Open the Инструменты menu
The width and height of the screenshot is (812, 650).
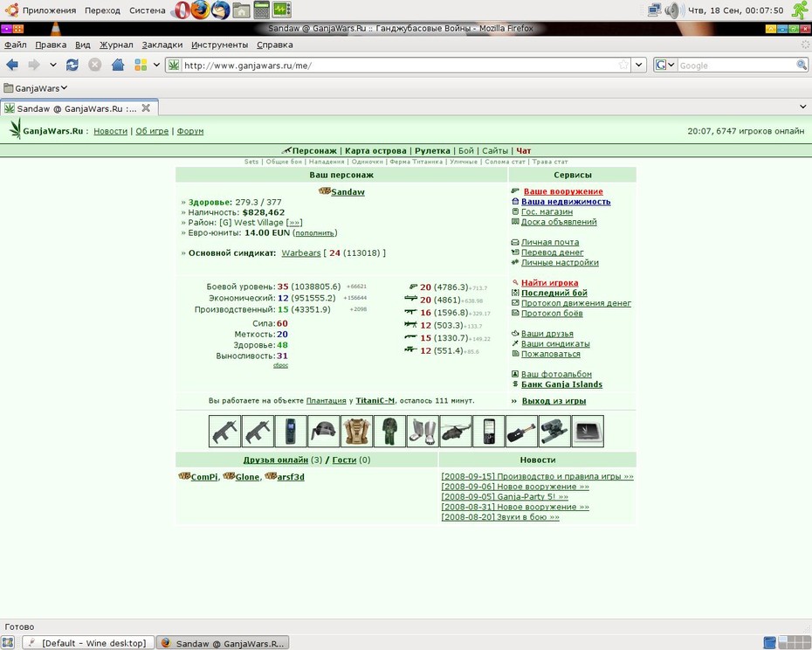[219, 45]
